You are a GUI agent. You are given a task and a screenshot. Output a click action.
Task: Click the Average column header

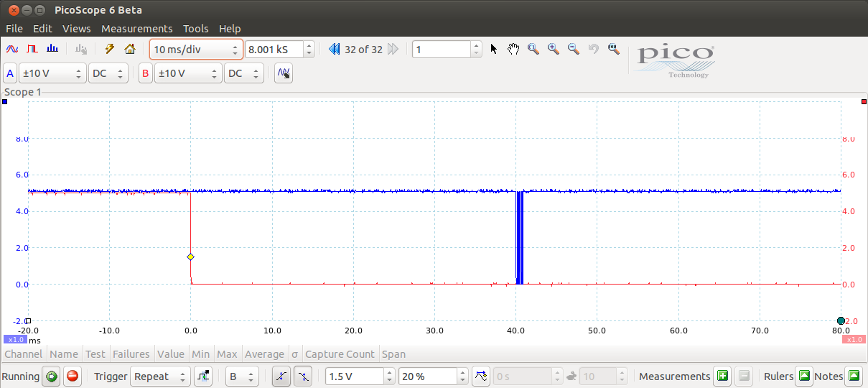click(x=264, y=354)
